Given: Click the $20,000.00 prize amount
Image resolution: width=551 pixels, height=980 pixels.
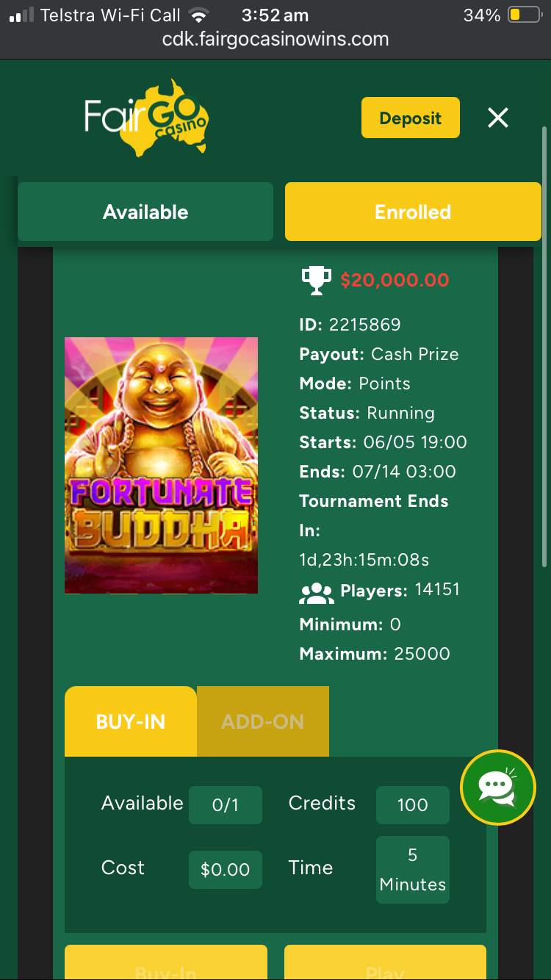Looking at the screenshot, I should tap(395, 280).
